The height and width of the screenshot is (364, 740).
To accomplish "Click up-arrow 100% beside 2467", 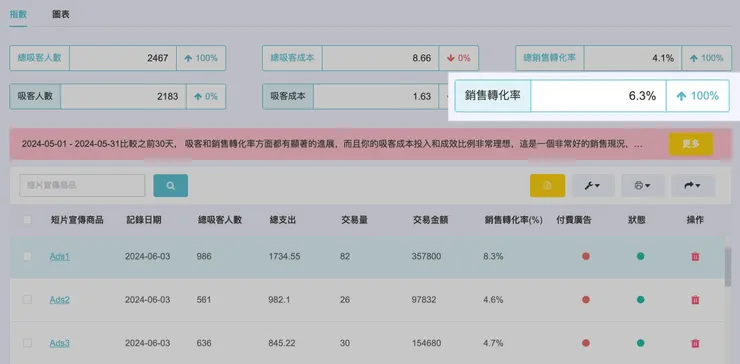I will (201, 58).
